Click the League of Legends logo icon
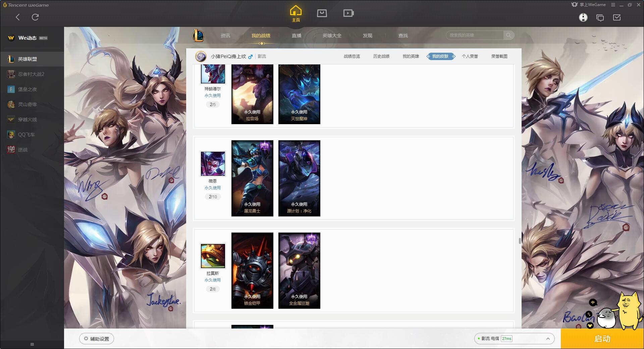644x349 pixels. point(198,36)
